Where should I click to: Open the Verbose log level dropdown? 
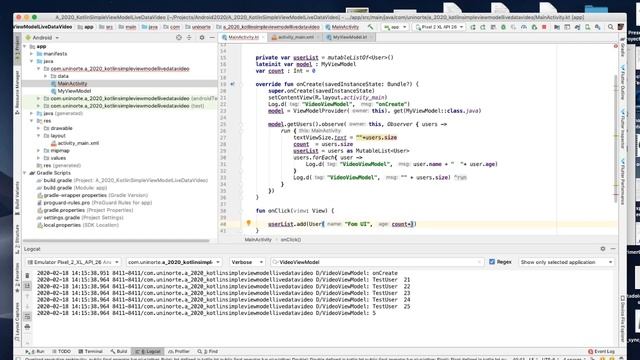(247, 262)
